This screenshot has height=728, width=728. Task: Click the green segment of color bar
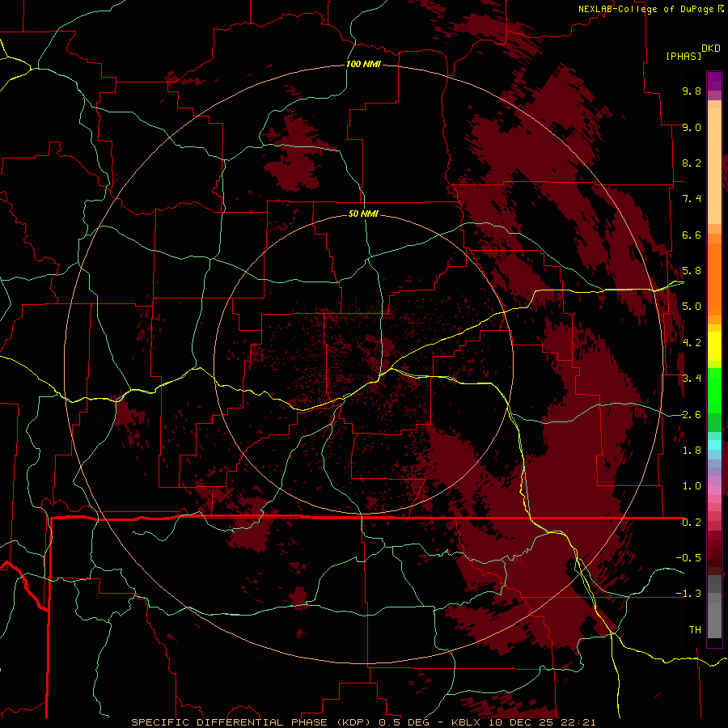pyautogui.click(x=714, y=391)
